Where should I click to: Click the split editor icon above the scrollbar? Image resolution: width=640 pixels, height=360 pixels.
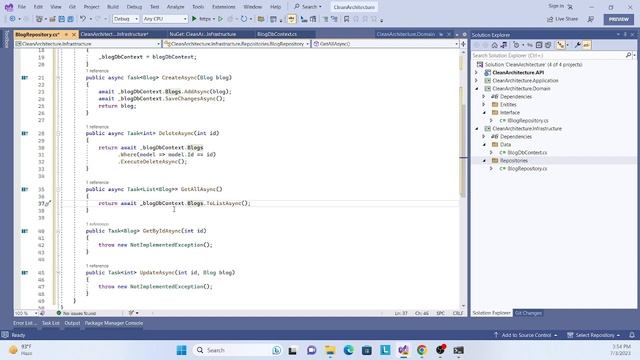pos(463,44)
